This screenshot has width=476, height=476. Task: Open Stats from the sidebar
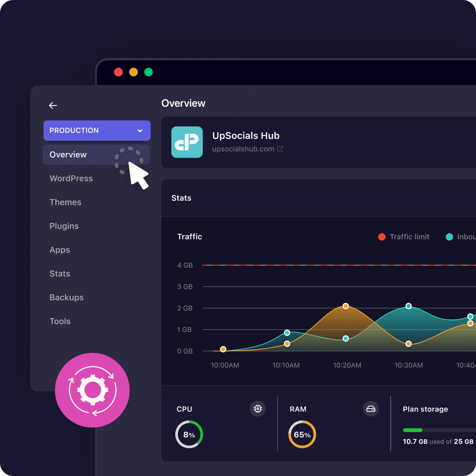pyautogui.click(x=60, y=274)
